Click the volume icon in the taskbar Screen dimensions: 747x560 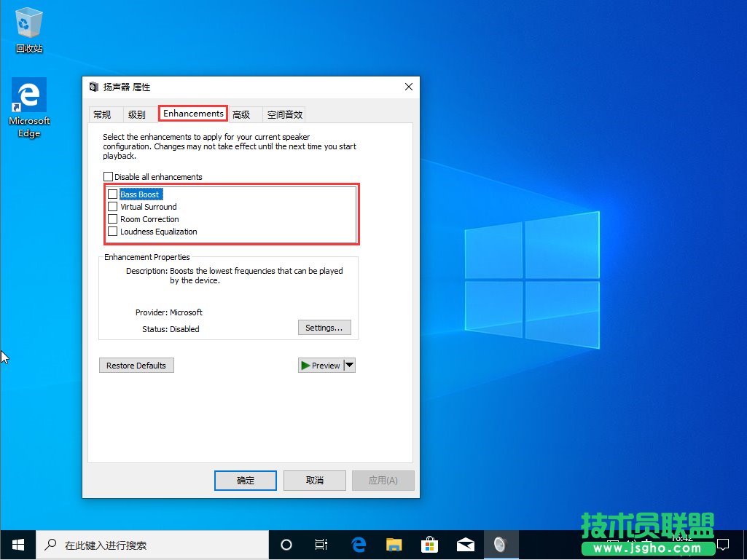point(501,544)
